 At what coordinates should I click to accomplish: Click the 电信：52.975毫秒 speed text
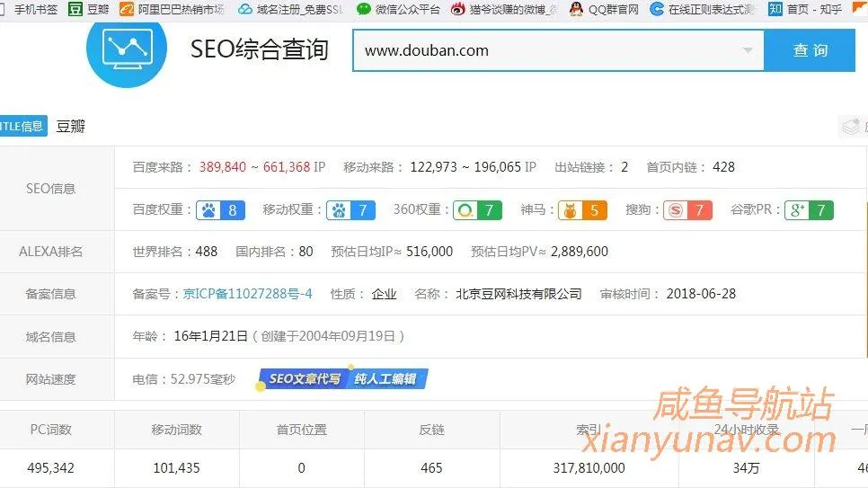click(x=184, y=379)
